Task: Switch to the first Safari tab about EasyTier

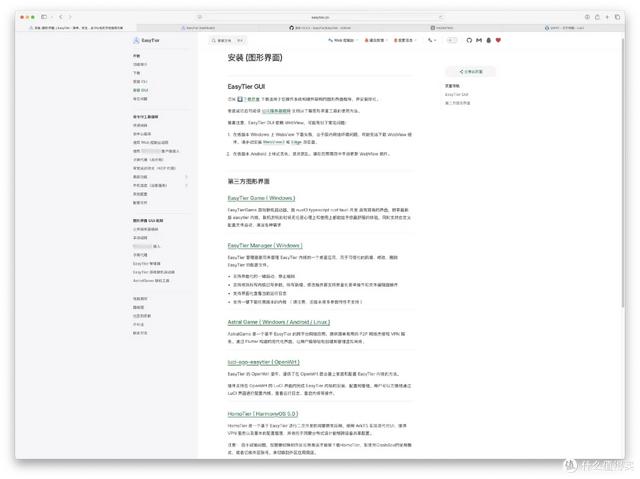Action: [x=76, y=28]
